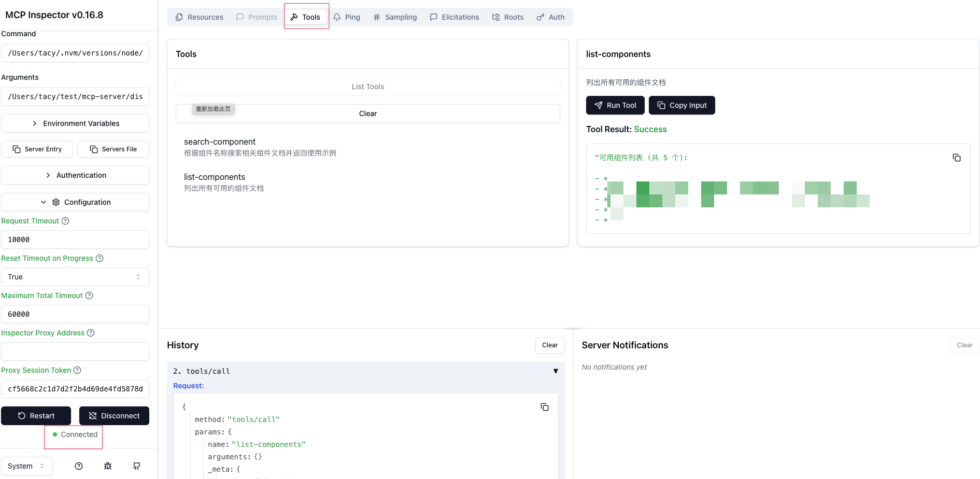980x479 pixels.
Task: Show Inspector Proxy Address help icon
Action: coord(91,333)
